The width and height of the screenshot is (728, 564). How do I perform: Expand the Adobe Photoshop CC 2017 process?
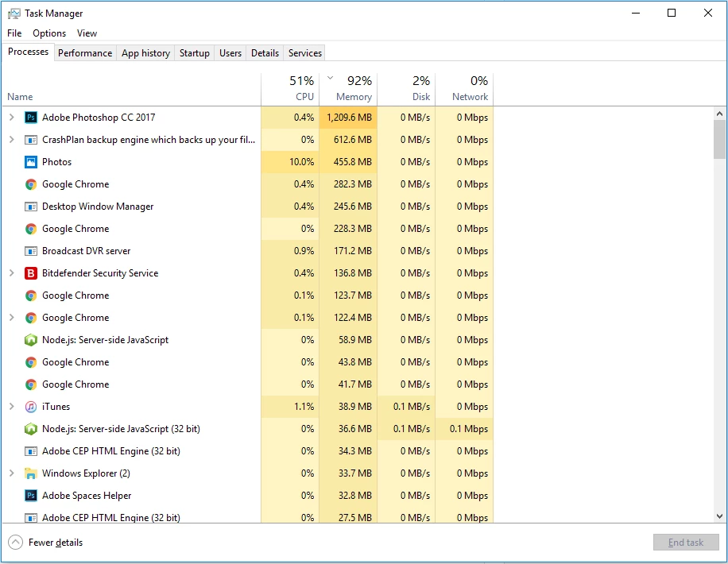pyautogui.click(x=12, y=118)
